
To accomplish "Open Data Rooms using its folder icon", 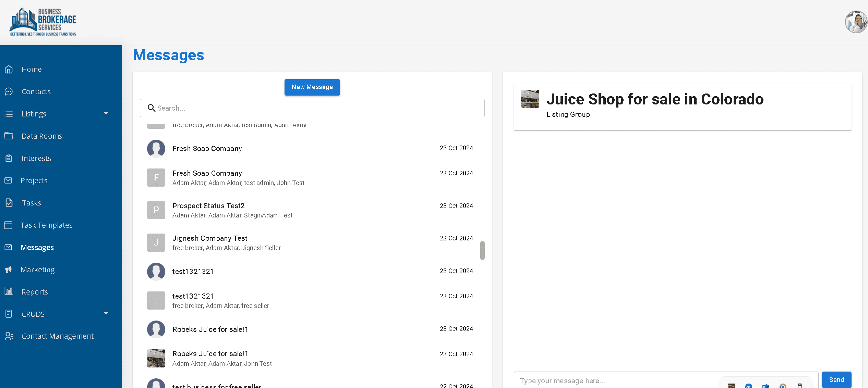I will point(9,136).
